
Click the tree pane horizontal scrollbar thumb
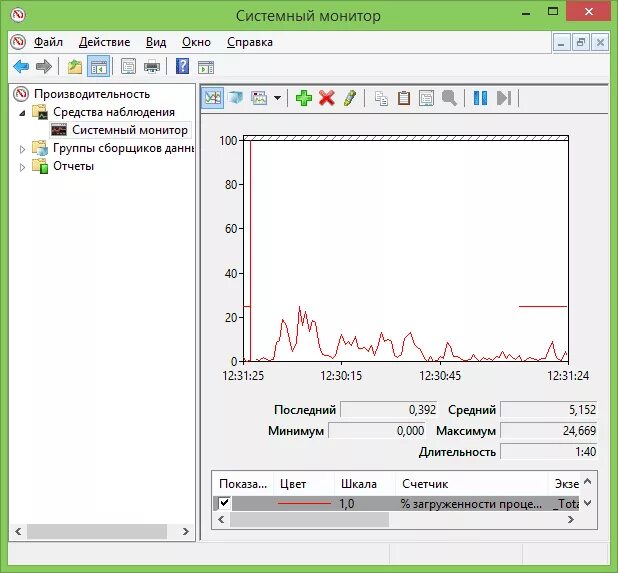[97, 531]
